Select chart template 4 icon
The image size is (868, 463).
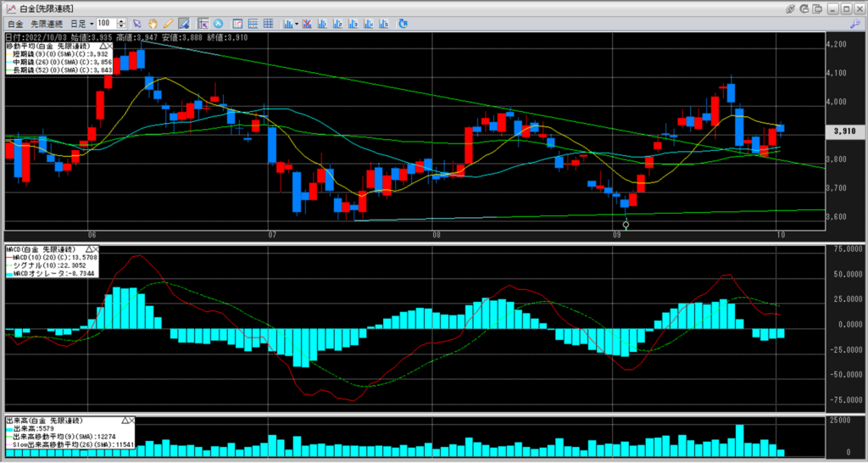[370, 24]
